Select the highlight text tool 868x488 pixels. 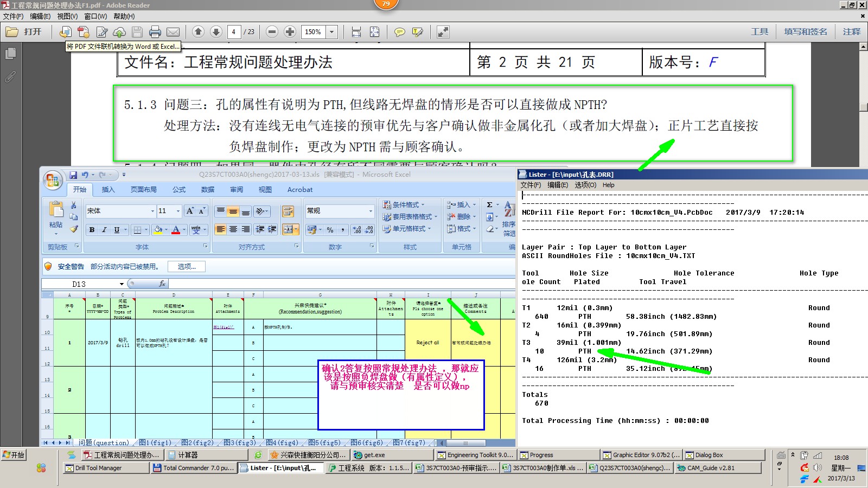pyautogui.click(x=417, y=32)
